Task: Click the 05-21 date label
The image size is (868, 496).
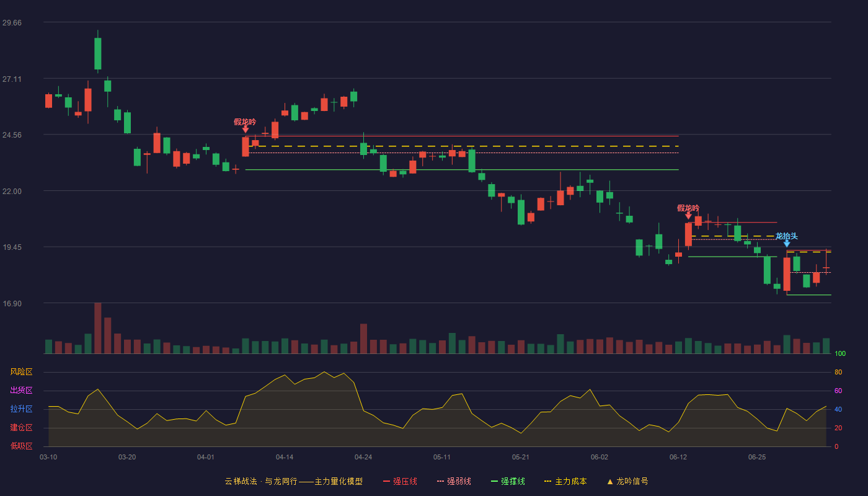Action: tap(521, 457)
